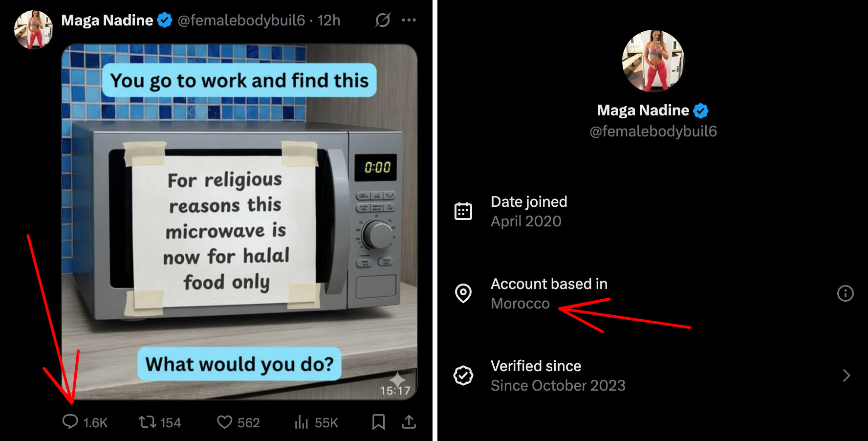Click the 12h timestamp of the post

coord(328,20)
